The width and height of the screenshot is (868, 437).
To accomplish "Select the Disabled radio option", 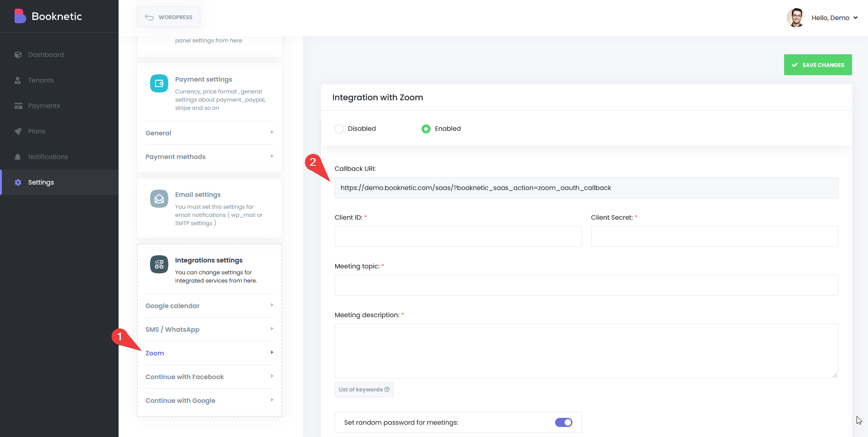I will pyautogui.click(x=339, y=129).
